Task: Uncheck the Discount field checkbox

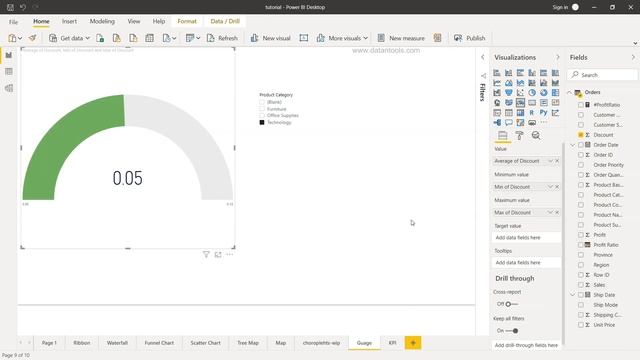Action: [580, 135]
